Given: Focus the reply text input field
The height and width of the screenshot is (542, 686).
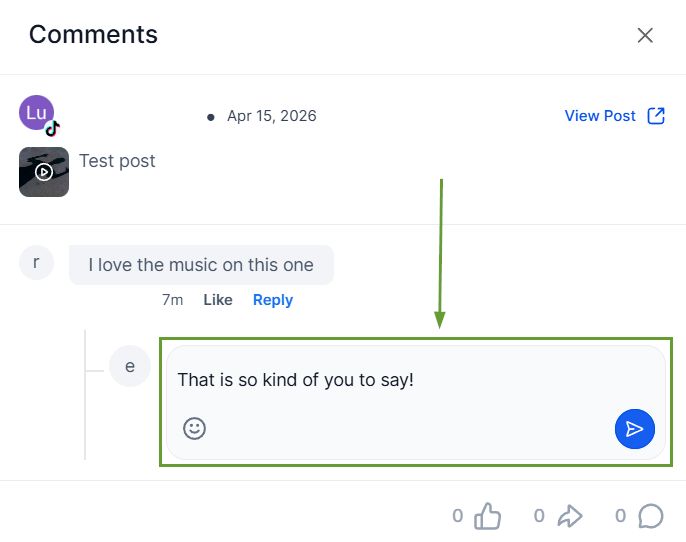Looking at the screenshot, I should coord(400,380).
